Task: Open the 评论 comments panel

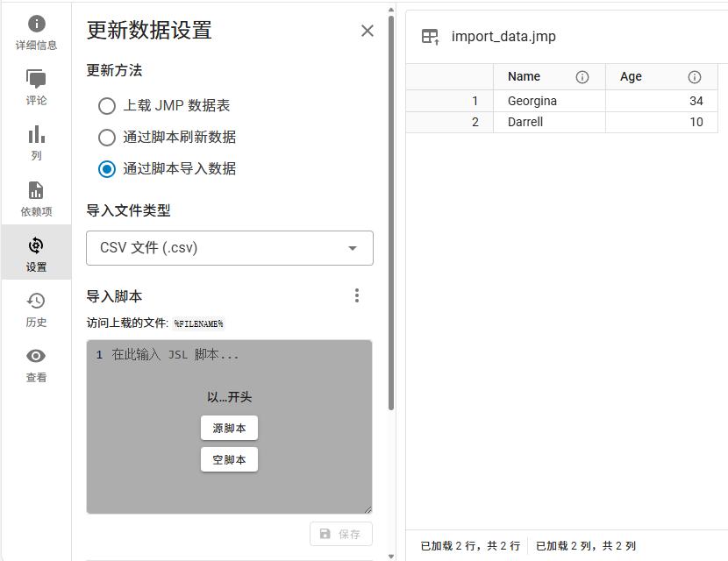Action: tap(36, 88)
